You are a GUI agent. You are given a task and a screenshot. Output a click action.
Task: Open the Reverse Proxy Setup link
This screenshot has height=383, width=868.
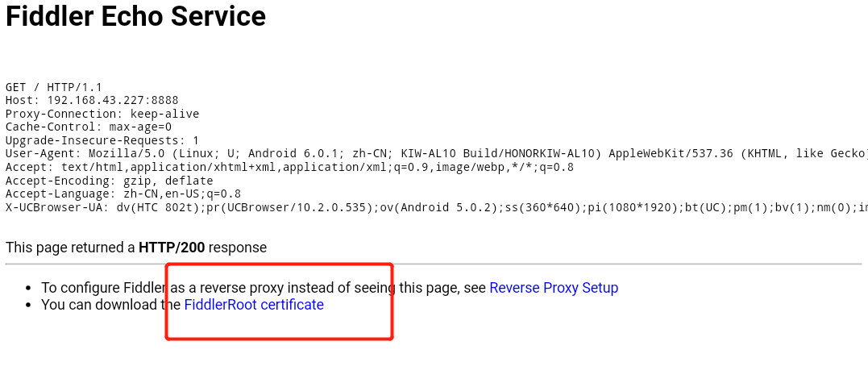point(554,288)
